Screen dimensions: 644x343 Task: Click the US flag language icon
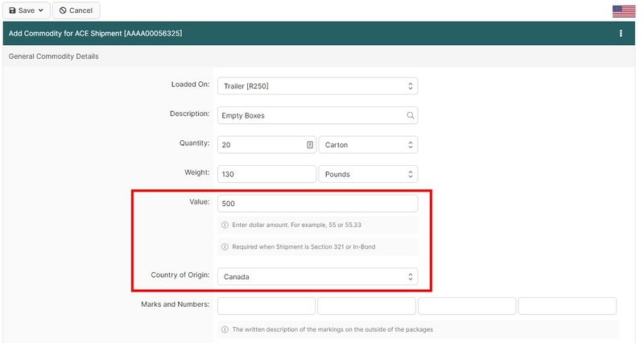(x=623, y=10)
